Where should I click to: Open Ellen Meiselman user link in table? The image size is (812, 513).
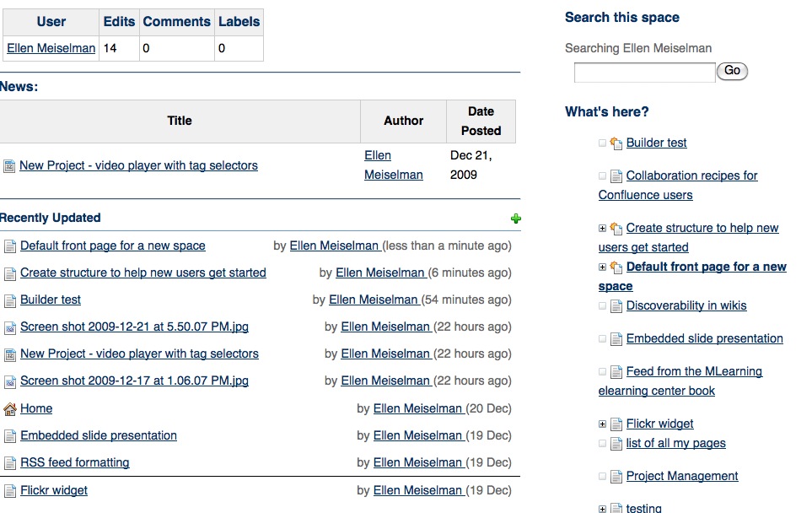point(51,49)
